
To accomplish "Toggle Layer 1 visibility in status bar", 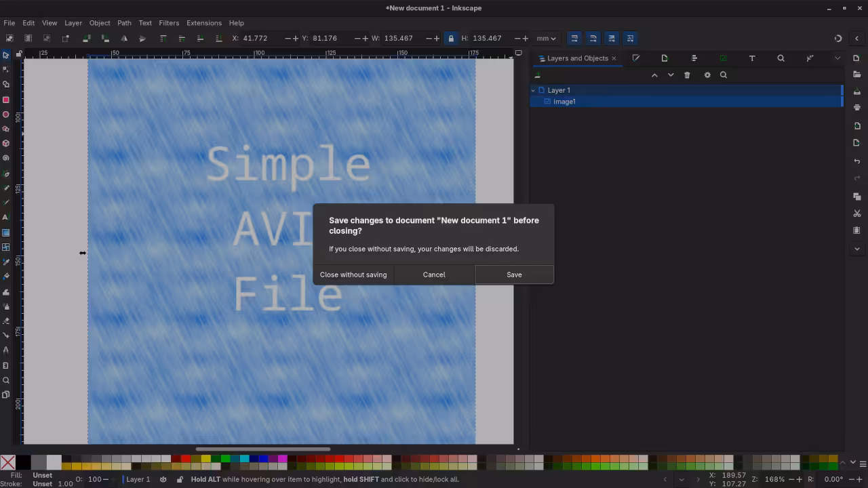I will [x=163, y=479].
